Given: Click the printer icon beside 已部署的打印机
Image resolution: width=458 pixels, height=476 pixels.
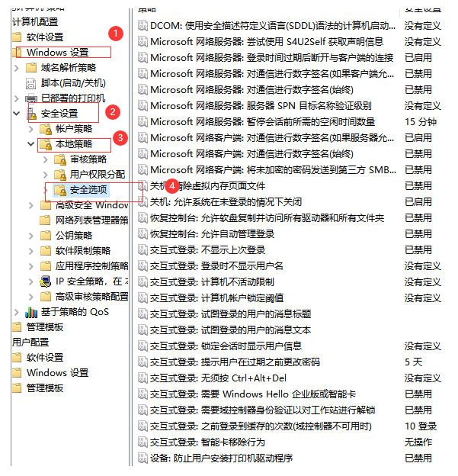Looking at the screenshot, I should [31, 98].
